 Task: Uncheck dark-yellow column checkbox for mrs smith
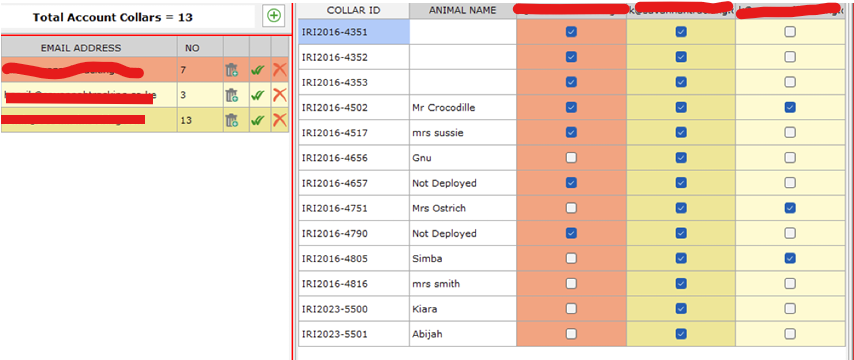[681, 283]
